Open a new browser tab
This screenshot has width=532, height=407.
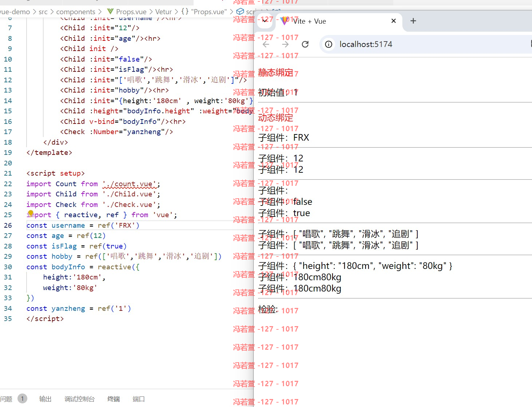(x=413, y=21)
